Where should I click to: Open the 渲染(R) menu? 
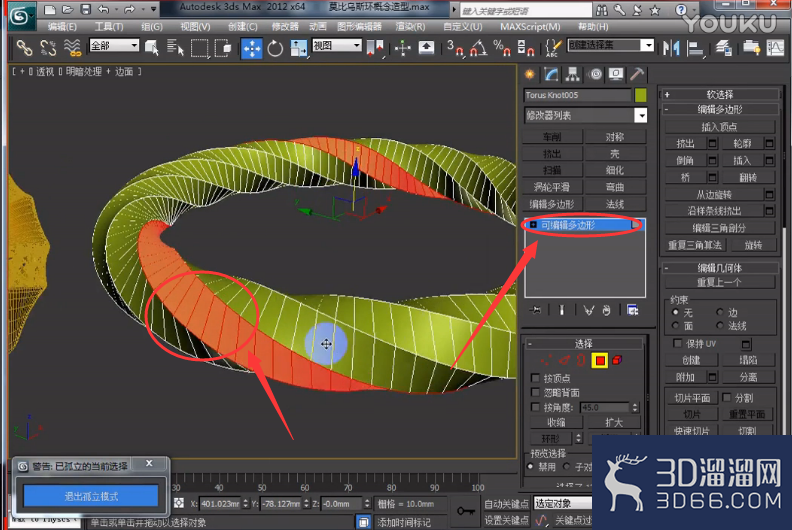(x=410, y=27)
